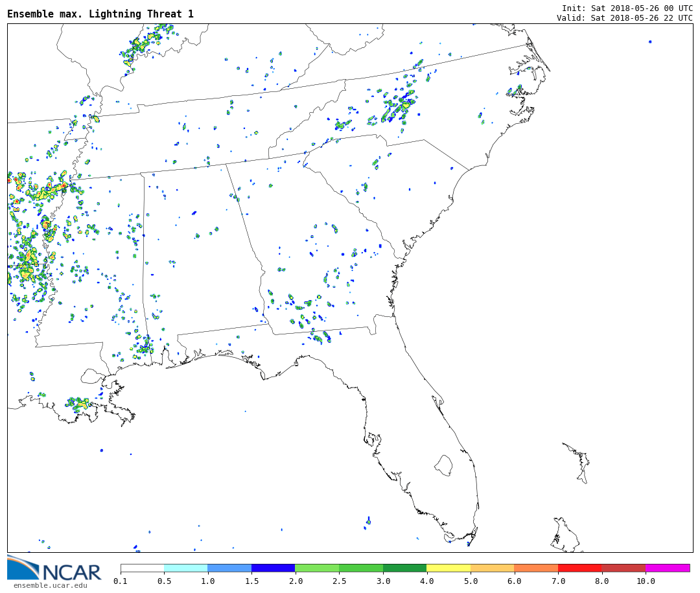Click the 2.5 colorbar label

(x=339, y=581)
